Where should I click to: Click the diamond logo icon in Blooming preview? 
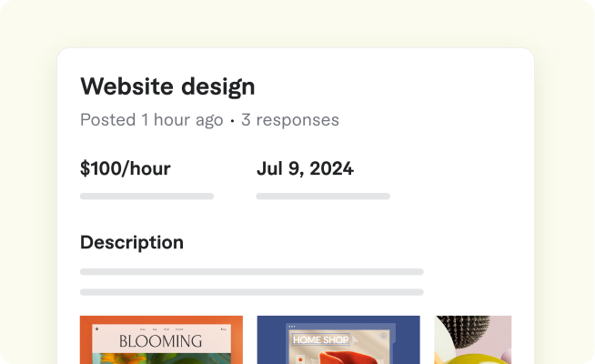96,329
